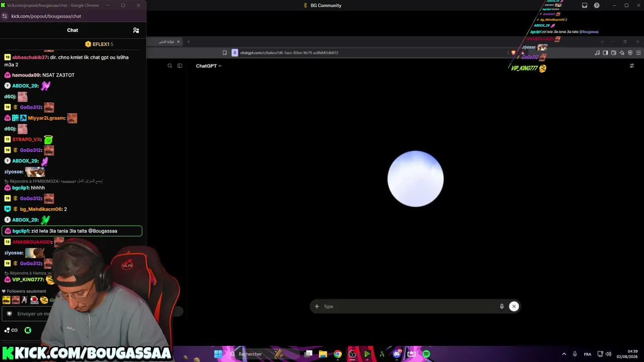This screenshot has height=362, width=644.
Task: Open the browser wallet icon
Action: tap(614, 53)
